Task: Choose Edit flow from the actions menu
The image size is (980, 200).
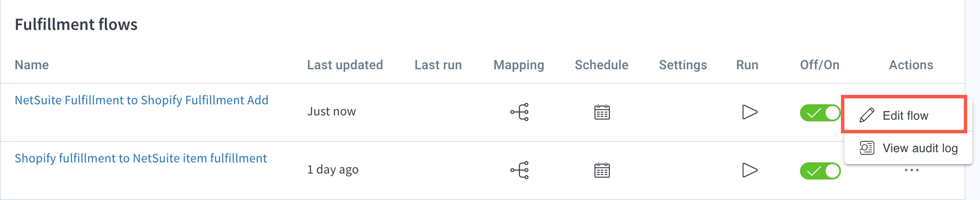Action: [904, 115]
